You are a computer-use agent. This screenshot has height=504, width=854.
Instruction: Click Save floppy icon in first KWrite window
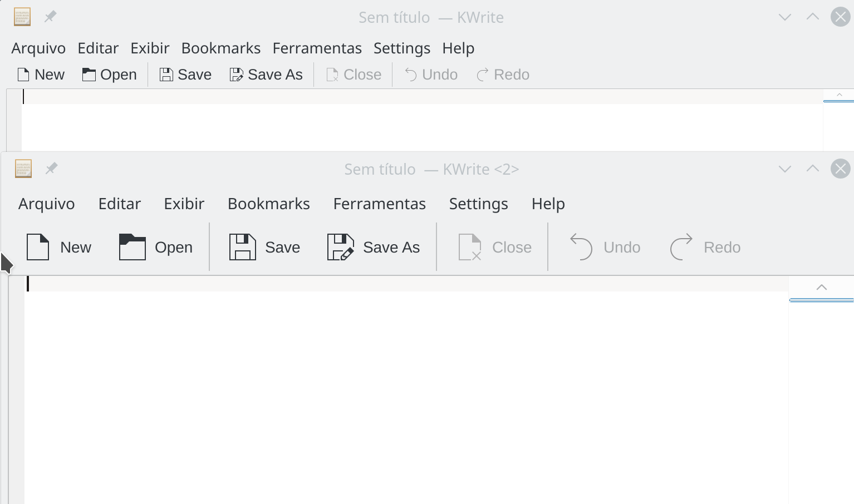point(166,75)
